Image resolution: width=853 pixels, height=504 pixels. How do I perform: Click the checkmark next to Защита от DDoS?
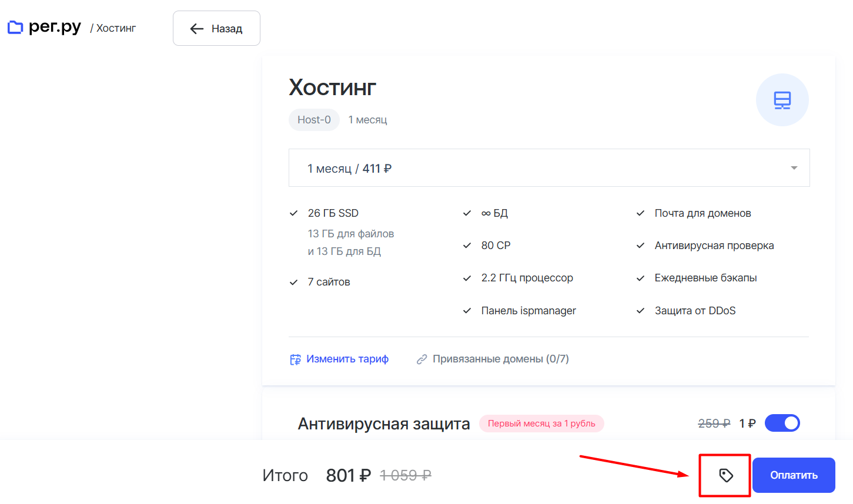(x=640, y=310)
